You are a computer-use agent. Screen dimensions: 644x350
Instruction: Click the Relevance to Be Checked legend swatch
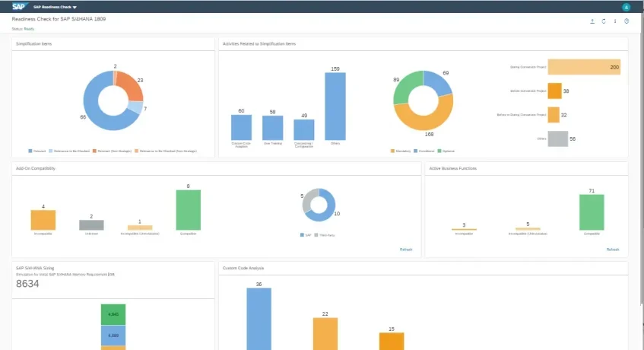click(50, 151)
